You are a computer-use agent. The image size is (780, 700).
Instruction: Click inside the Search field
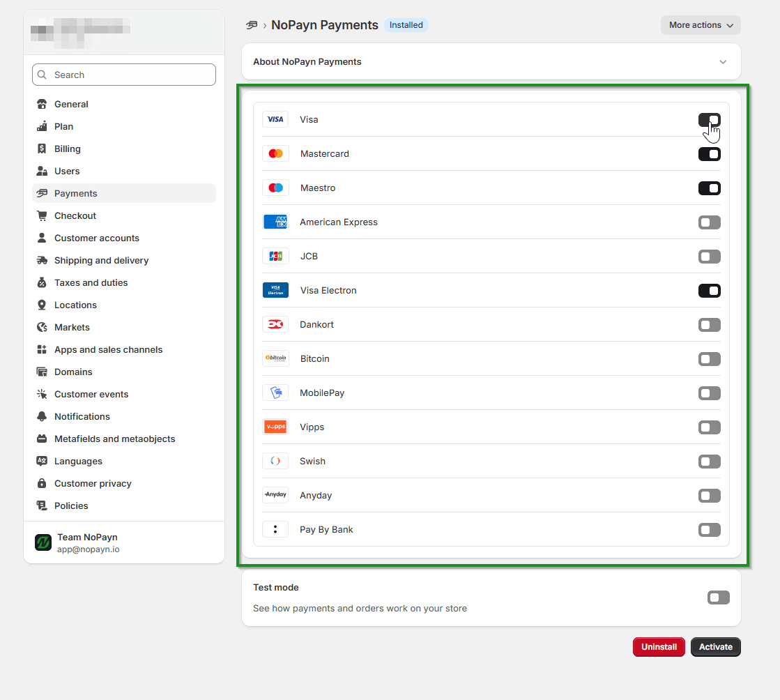pos(123,75)
